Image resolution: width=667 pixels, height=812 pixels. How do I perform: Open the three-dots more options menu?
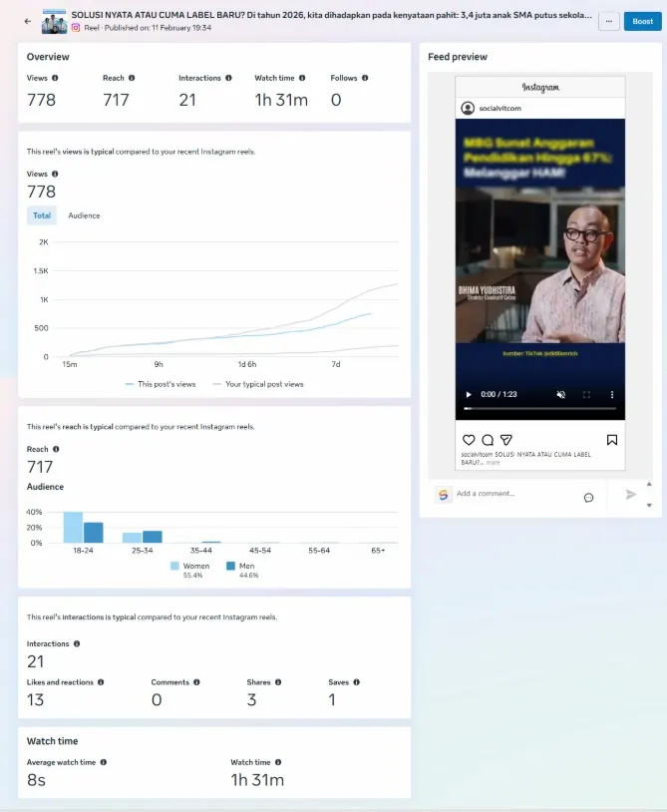click(x=608, y=21)
